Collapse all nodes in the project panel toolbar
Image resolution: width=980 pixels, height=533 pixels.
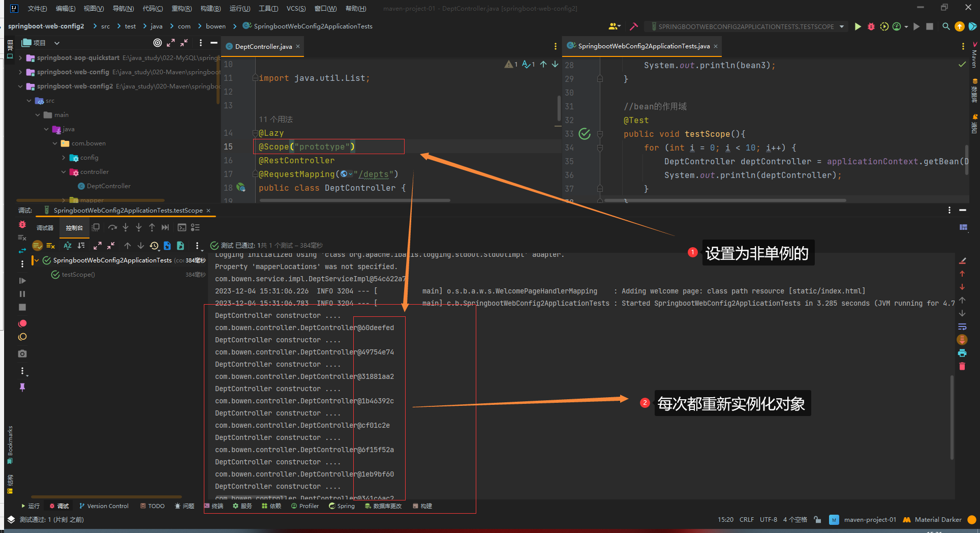click(184, 43)
